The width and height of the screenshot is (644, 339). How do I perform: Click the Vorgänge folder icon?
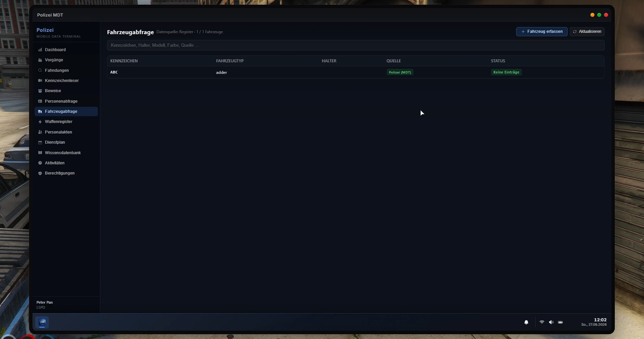click(x=40, y=60)
